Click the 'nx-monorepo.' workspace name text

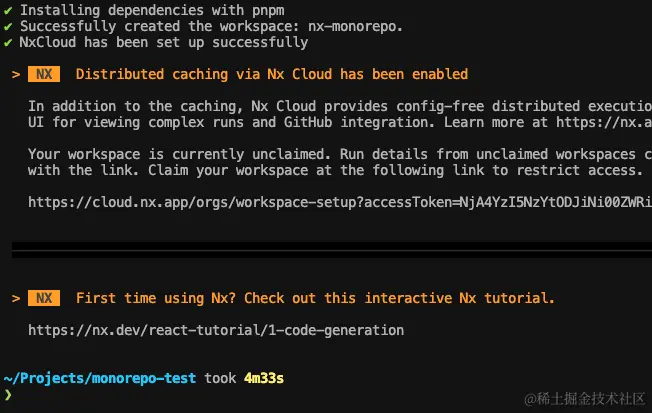point(355,26)
